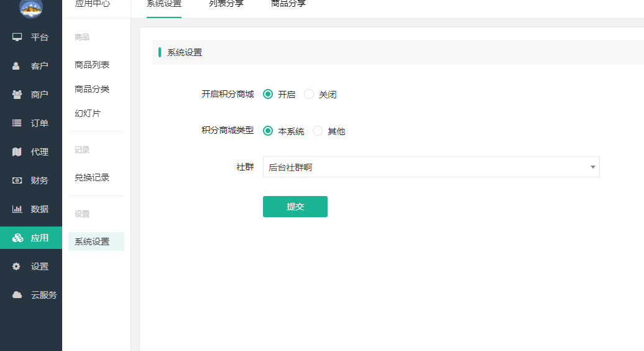The width and height of the screenshot is (644, 351).
Task: Open the 客户 sidebar menu
Action: (x=31, y=66)
